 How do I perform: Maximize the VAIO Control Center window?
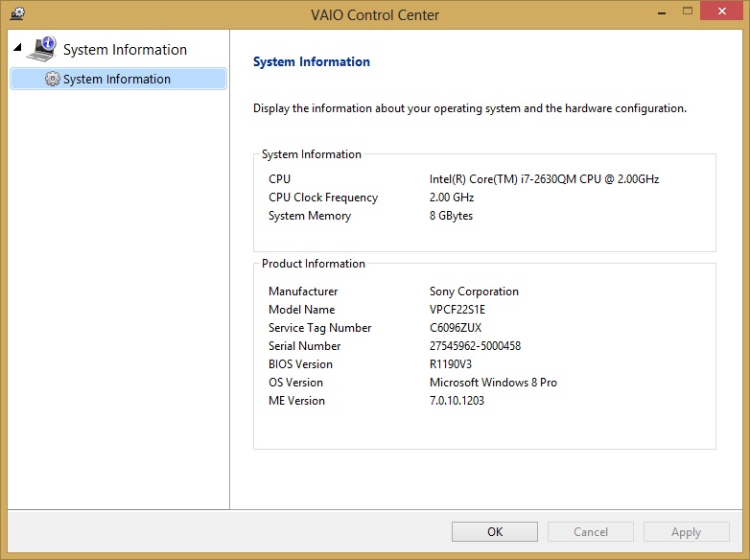coord(688,11)
